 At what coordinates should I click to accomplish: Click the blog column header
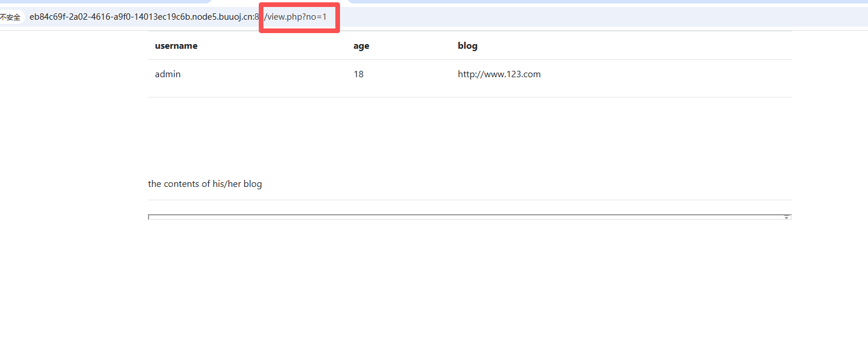coord(468,46)
